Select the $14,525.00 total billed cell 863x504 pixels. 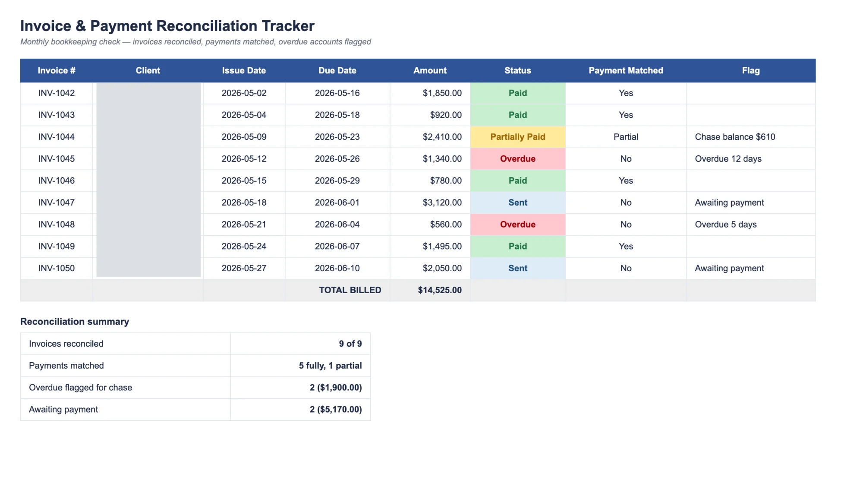coord(430,290)
